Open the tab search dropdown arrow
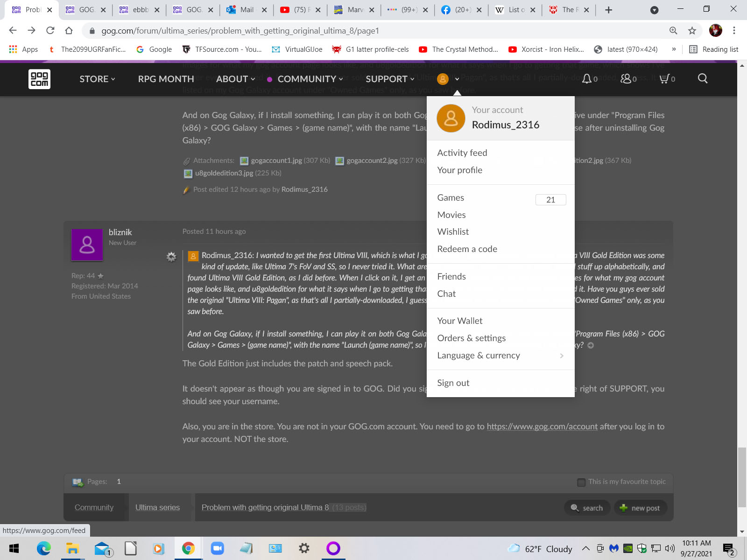The width and height of the screenshot is (747, 560). pyautogui.click(x=655, y=10)
